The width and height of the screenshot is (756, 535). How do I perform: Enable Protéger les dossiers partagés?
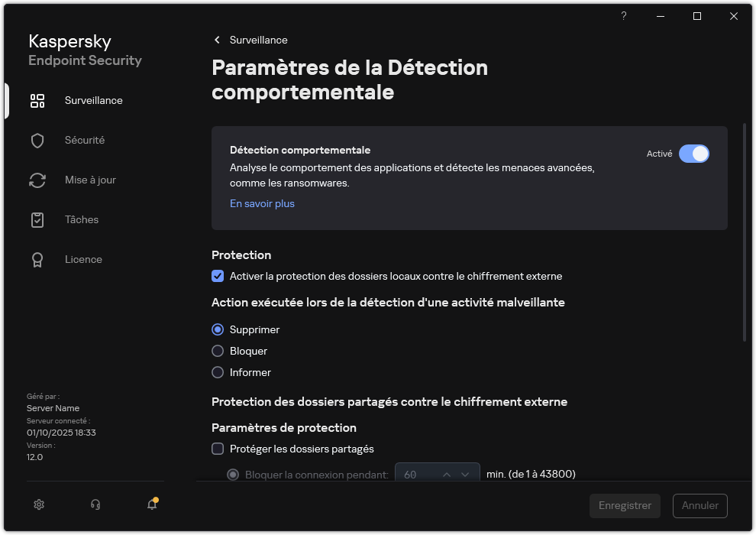(218, 449)
